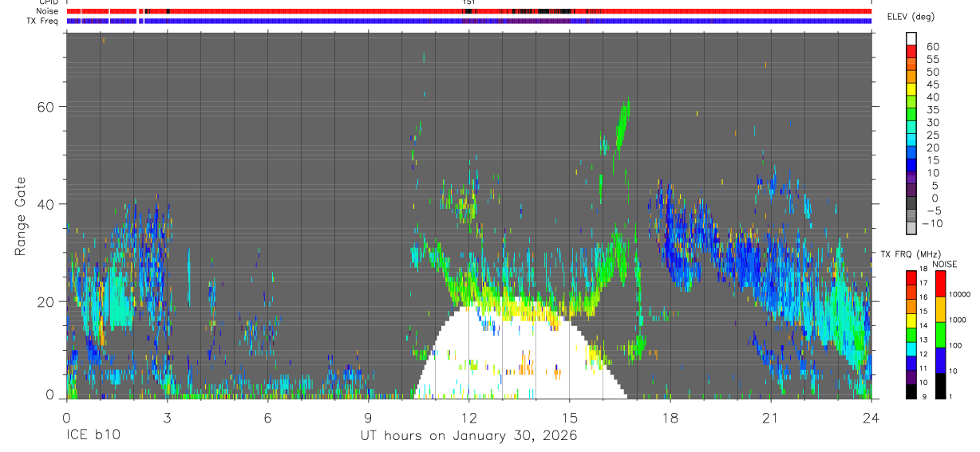Click the ELEV colorbar label '35'
Viewport: 980px width, 452px height.
(x=933, y=109)
